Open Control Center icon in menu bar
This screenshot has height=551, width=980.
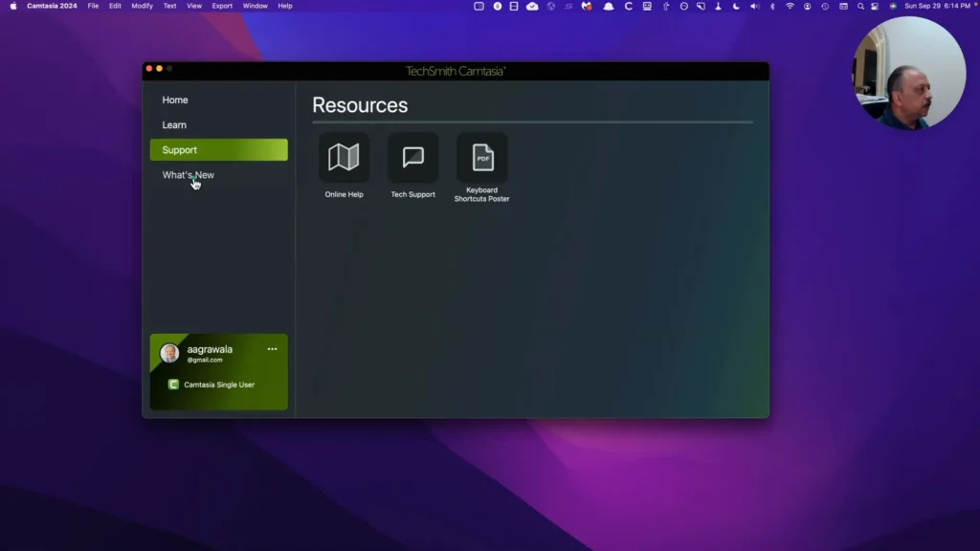tap(875, 6)
